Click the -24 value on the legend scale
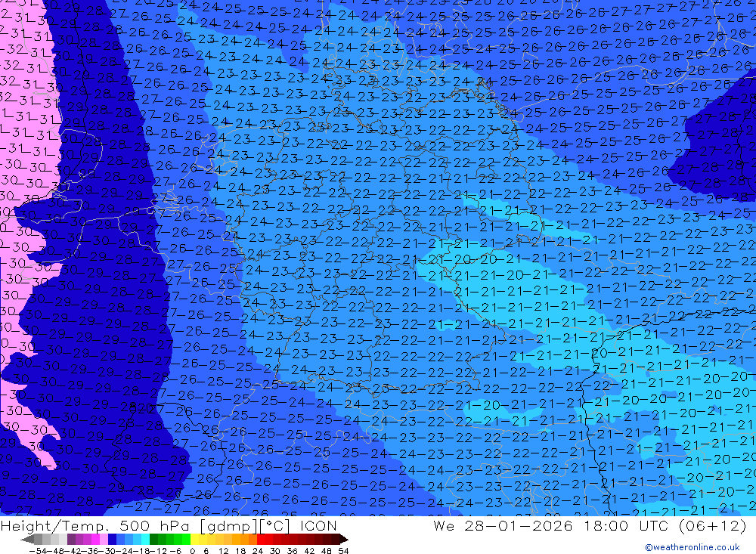The height and width of the screenshot is (554, 756). tap(125, 551)
